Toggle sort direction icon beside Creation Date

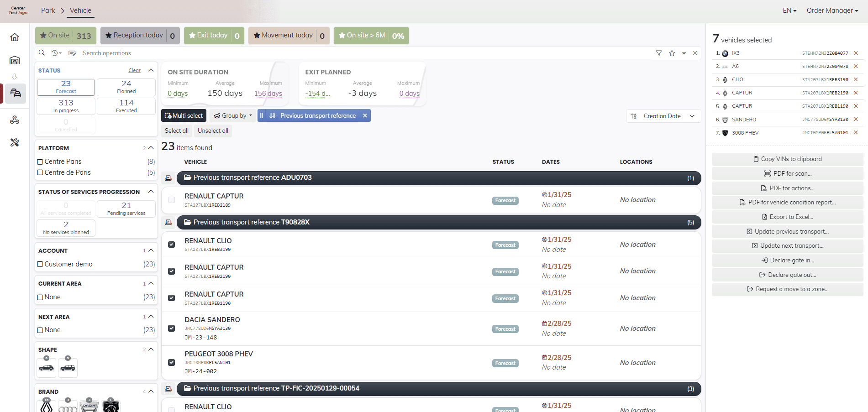[x=633, y=116]
